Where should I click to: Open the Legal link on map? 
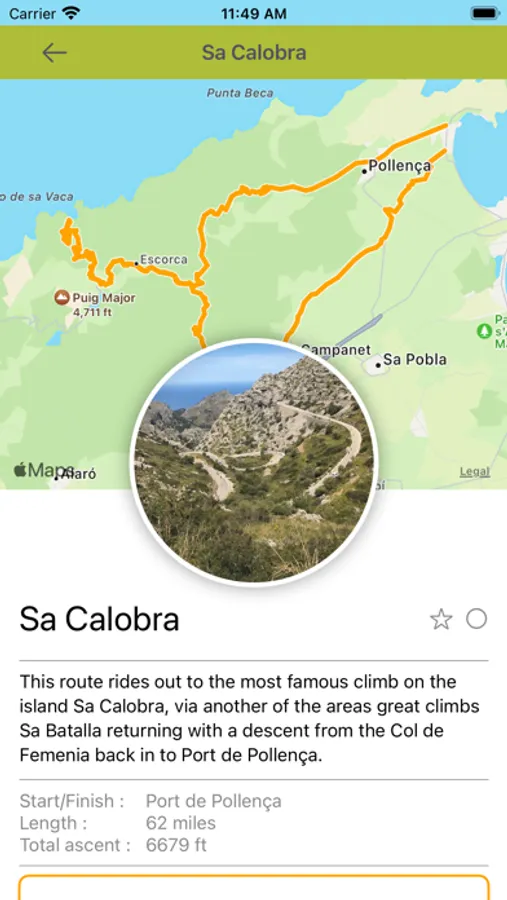[474, 472]
